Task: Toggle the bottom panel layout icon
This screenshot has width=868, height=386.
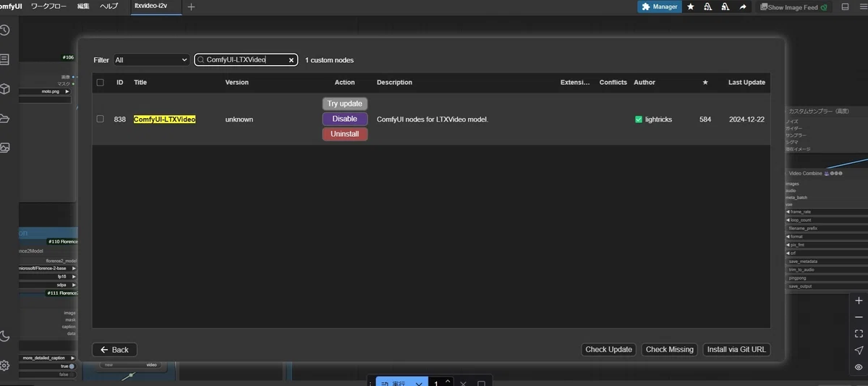Action: pyautogui.click(x=845, y=7)
